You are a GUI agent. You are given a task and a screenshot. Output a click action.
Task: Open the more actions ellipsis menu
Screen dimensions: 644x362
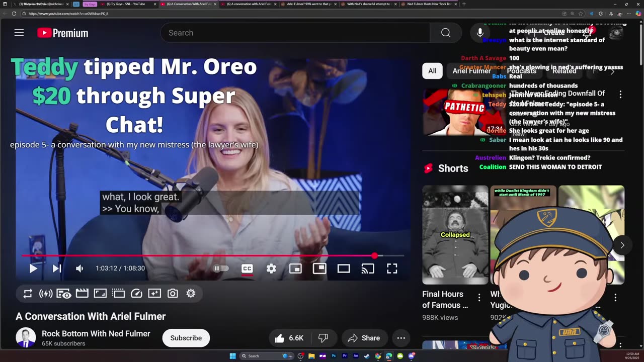point(401,338)
